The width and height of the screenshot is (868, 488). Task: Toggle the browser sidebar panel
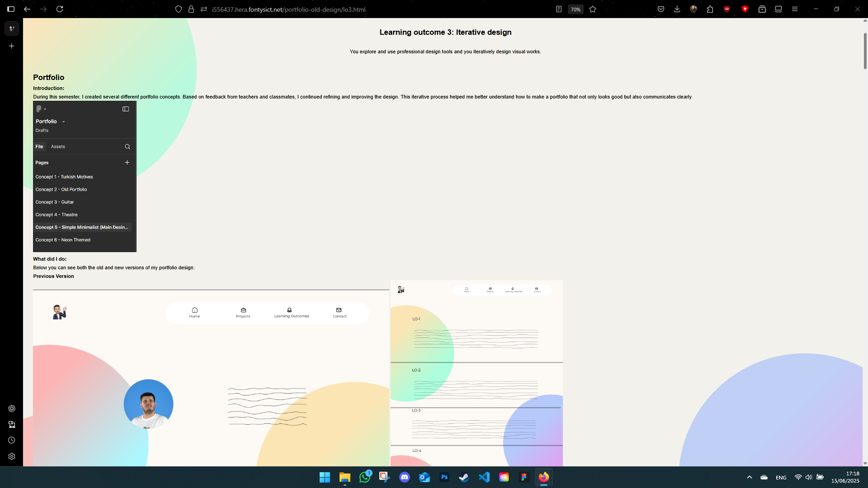point(11,9)
